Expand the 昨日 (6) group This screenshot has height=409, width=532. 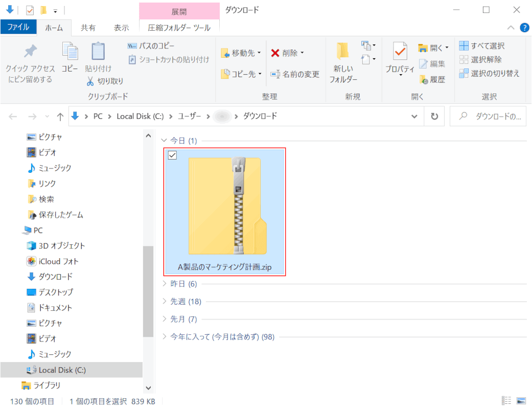pyautogui.click(x=164, y=284)
